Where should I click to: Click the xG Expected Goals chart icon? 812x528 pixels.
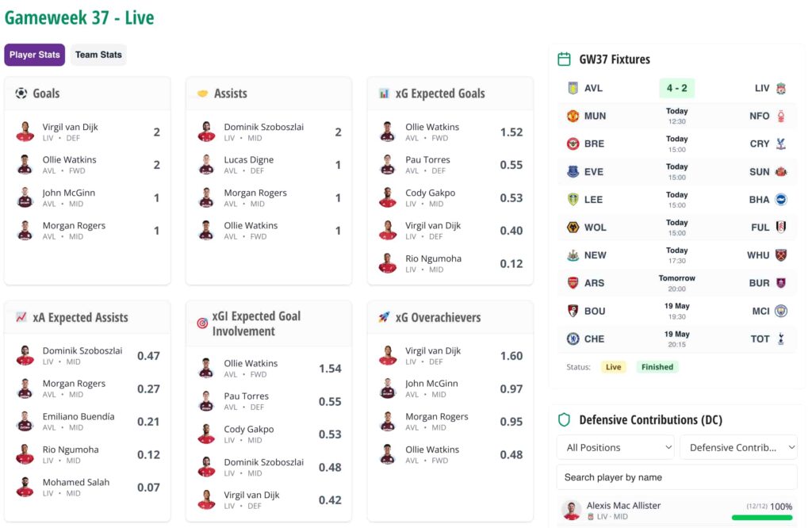pos(384,94)
